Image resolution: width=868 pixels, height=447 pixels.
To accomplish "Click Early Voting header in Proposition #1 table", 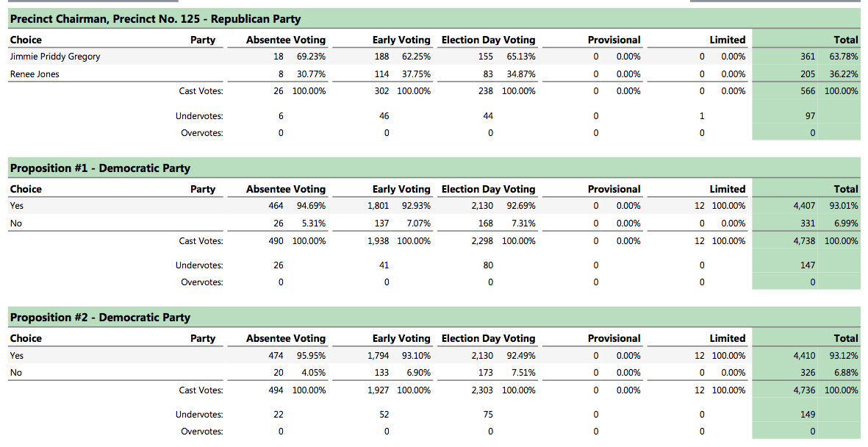I will click(x=401, y=189).
